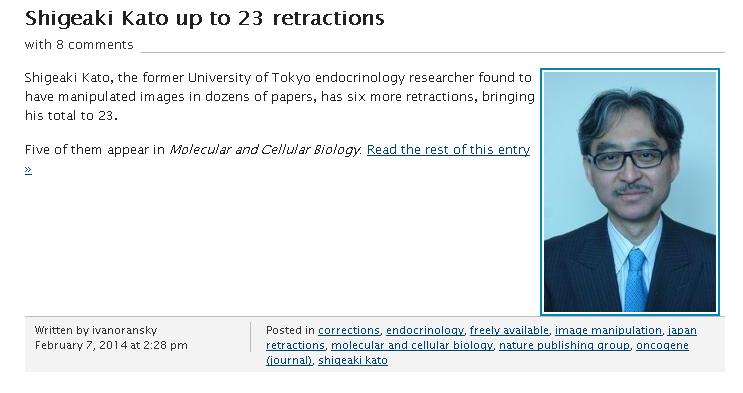Open the "freely available" category
This screenshot has height=393, width=743.
point(509,330)
